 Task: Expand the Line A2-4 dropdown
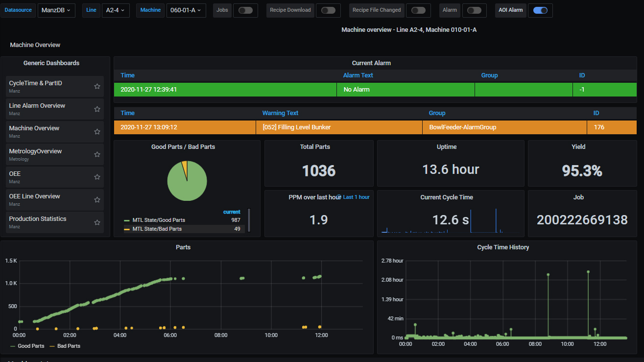coord(115,10)
